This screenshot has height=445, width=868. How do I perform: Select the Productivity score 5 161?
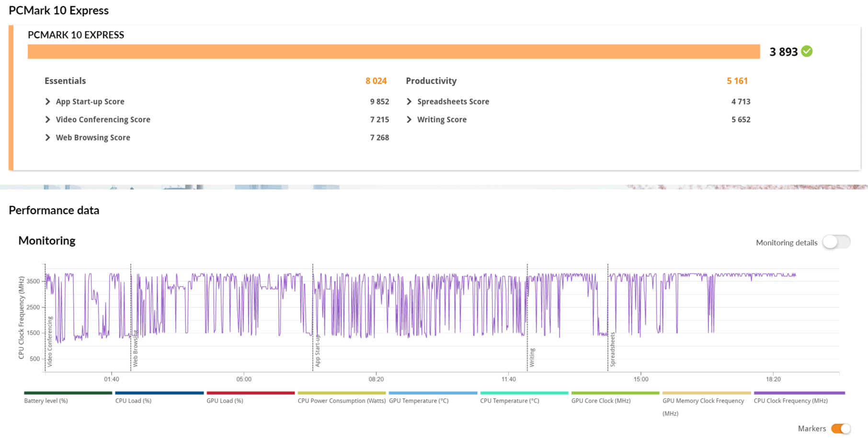point(737,81)
